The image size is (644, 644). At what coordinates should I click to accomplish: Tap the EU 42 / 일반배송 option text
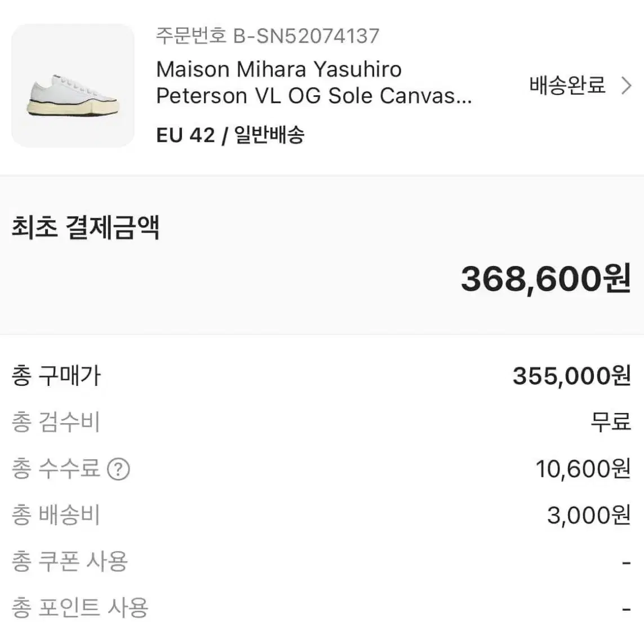pyautogui.click(x=230, y=135)
